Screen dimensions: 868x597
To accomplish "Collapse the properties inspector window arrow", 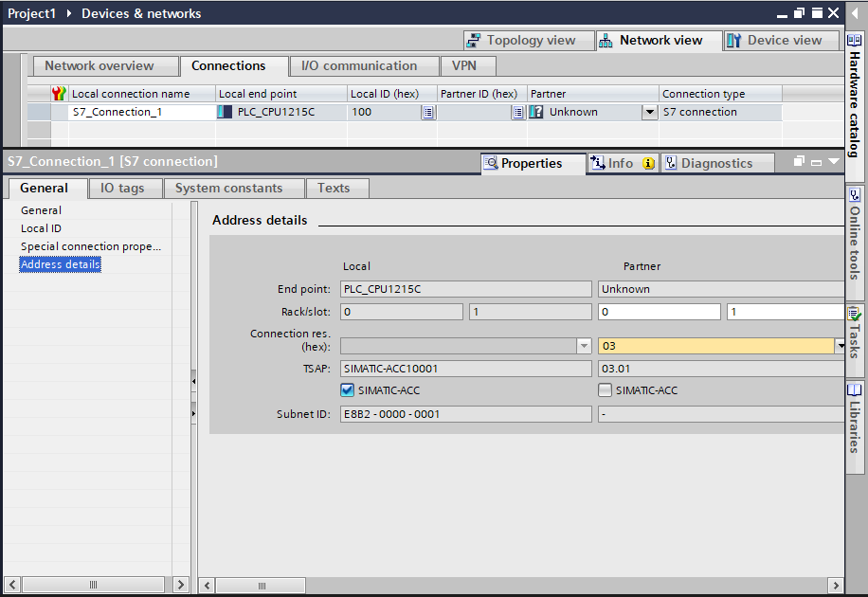I will [834, 162].
